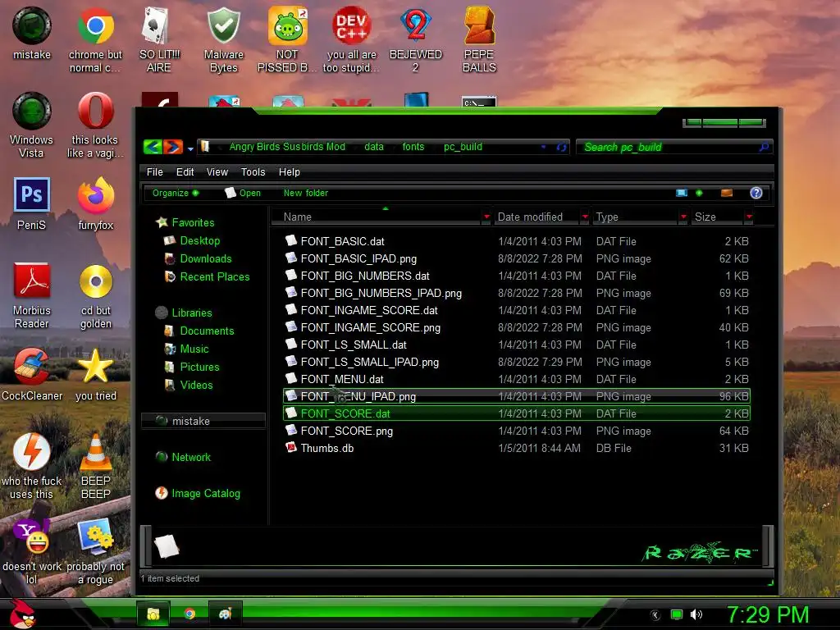The image size is (840, 630).
Task: Select the file FONT_SCORE.png
Action: [x=347, y=431]
